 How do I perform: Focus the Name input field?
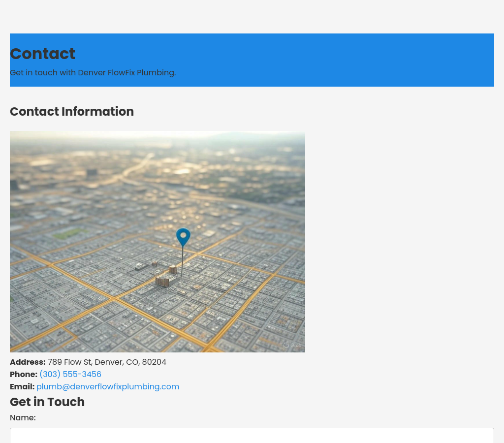pyautogui.click(x=252, y=436)
